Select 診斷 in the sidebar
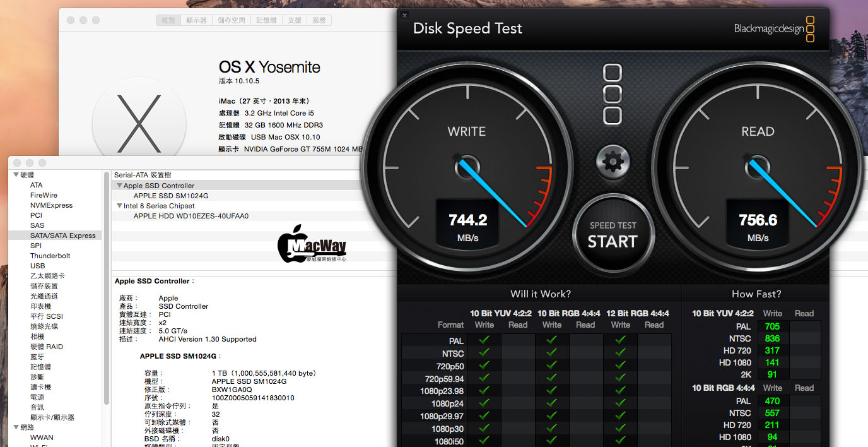This screenshot has width=868, height=447. 37,377
